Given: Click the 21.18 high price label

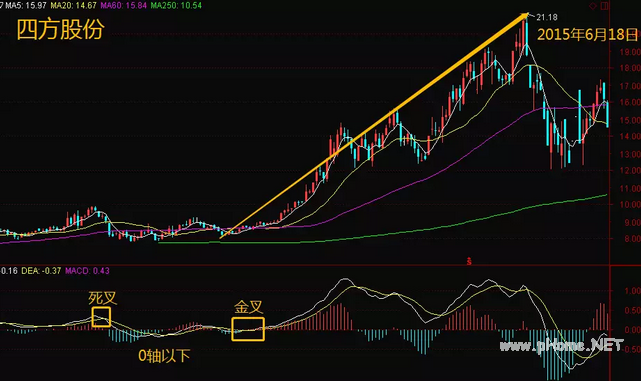Looking at the screenshot, I should click(x=547, y=17).
